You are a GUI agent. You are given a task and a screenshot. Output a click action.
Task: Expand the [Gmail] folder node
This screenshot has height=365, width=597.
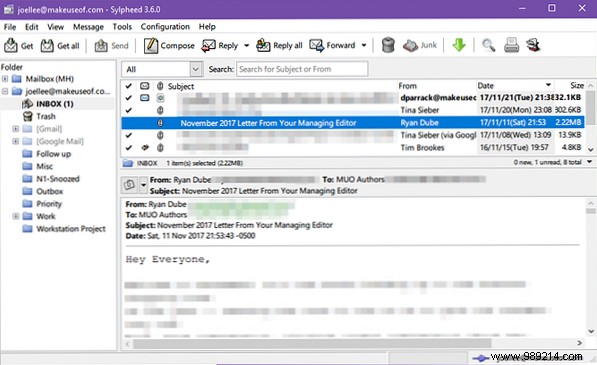[16, 129]
